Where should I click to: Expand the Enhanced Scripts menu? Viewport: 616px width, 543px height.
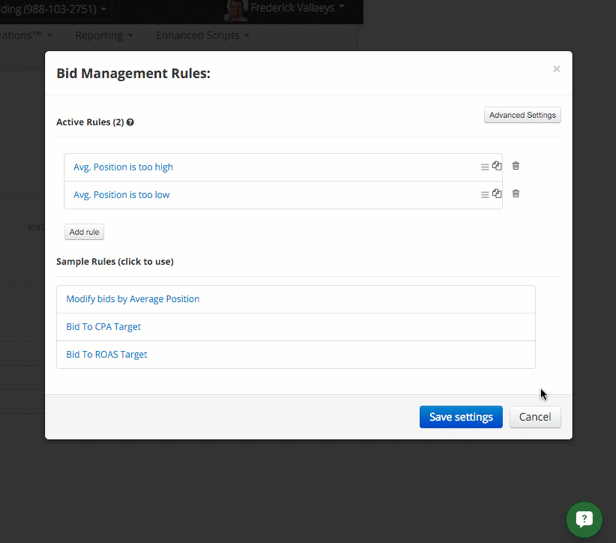(x=202, y=35)
